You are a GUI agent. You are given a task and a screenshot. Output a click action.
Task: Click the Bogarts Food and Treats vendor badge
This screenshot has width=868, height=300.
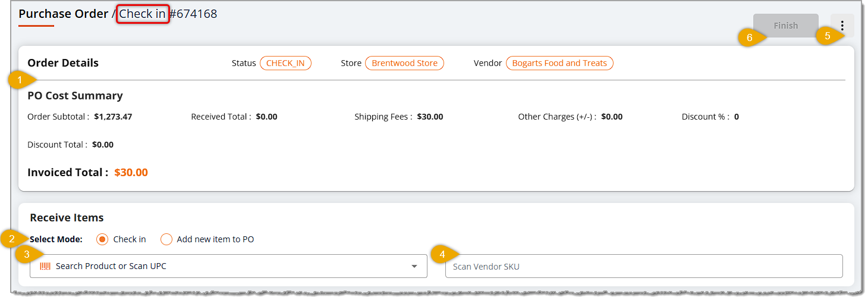click(559, 63)
